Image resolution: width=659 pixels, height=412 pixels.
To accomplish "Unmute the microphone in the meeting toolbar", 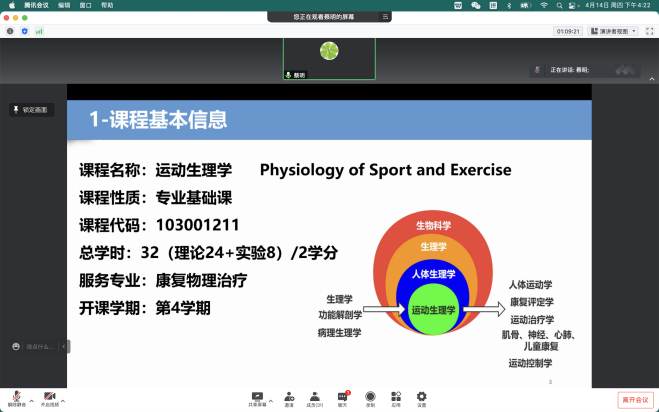I will (x=17, y=397).
